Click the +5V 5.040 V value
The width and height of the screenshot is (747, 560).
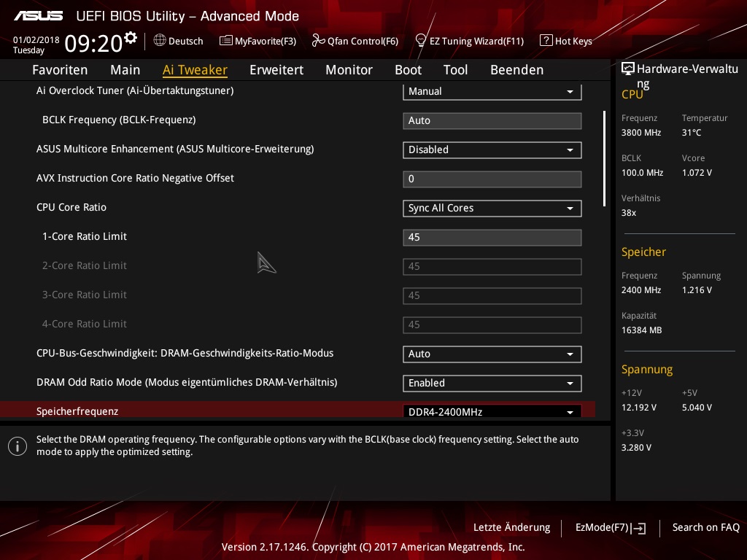697,408
